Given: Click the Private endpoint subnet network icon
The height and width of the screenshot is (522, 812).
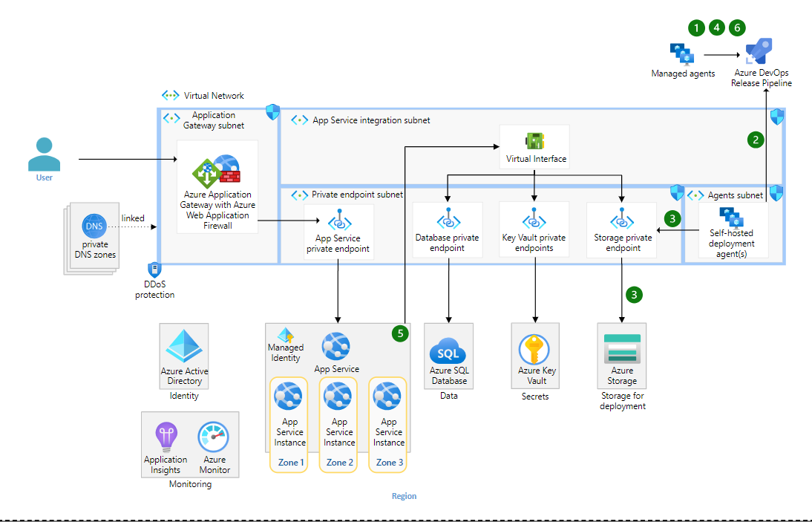Looking at the screenshot, I should pyautogui.click(x=299, y=195).
